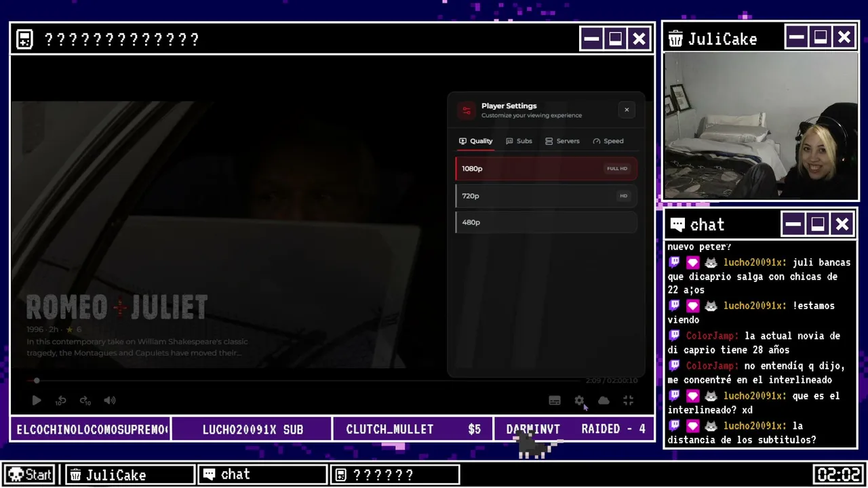Minimize the JuliCake window
This screenshot has height=488, width=868.
coord(797,37)
